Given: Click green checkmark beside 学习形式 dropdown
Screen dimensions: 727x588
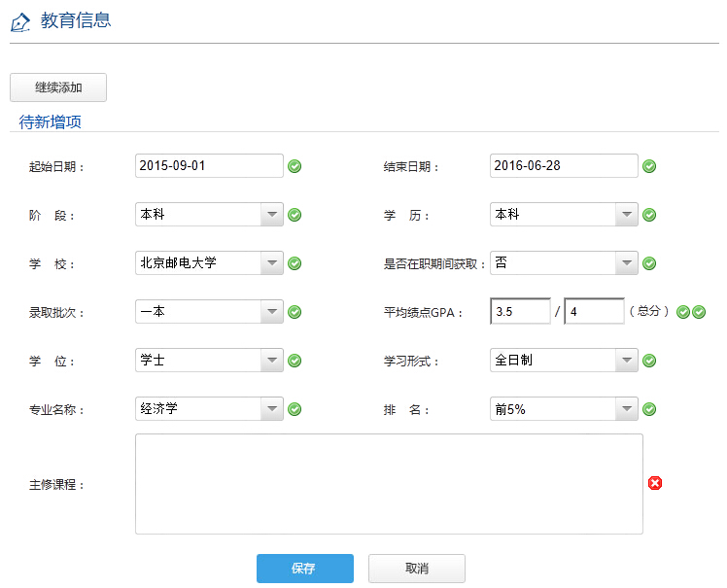Looking at the screenshot, I should pos(649,361).
